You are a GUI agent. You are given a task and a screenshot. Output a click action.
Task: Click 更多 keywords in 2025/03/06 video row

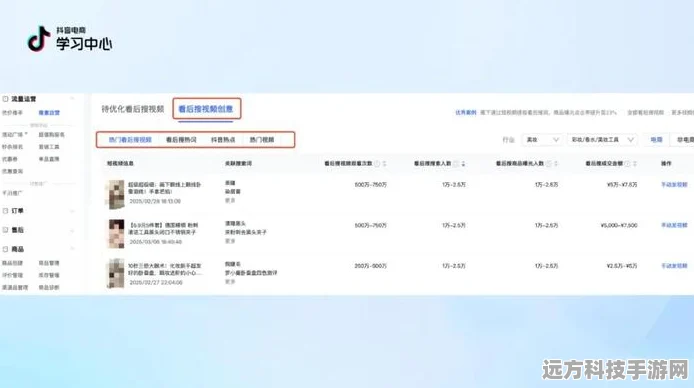230,241
